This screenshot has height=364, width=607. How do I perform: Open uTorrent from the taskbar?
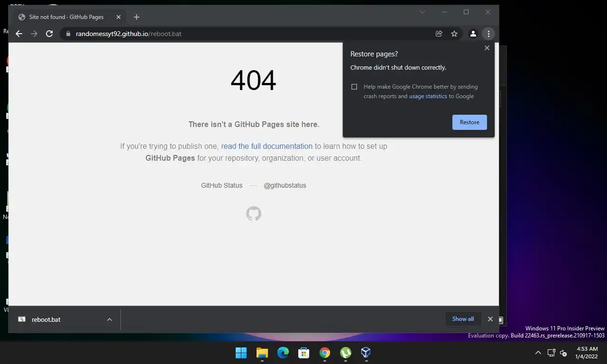click(x=345, y=353)
